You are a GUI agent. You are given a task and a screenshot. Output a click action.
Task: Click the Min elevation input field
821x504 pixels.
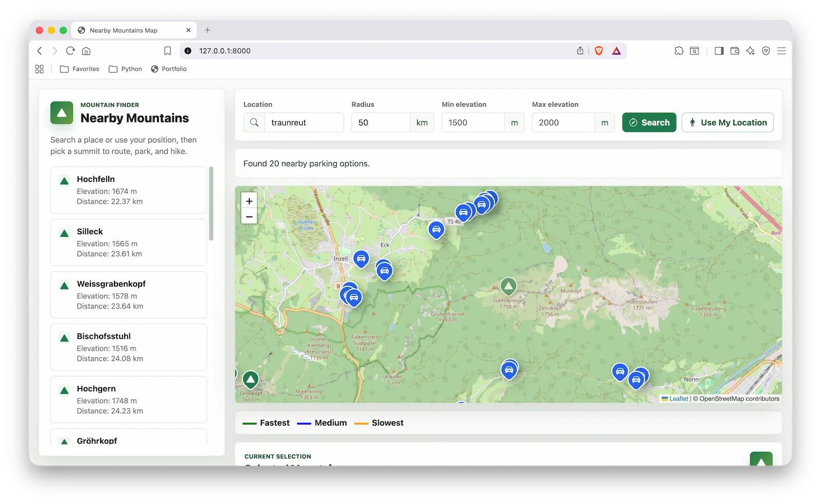(x=473, y=123)
